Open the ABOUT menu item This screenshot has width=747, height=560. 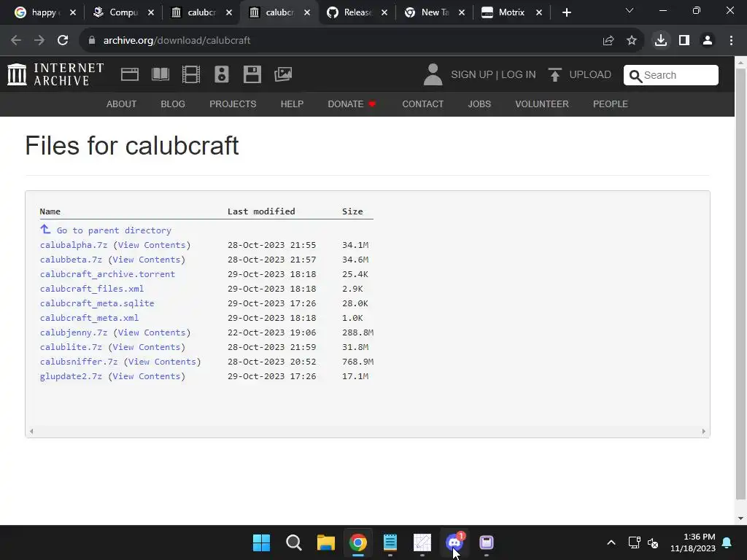122,104
